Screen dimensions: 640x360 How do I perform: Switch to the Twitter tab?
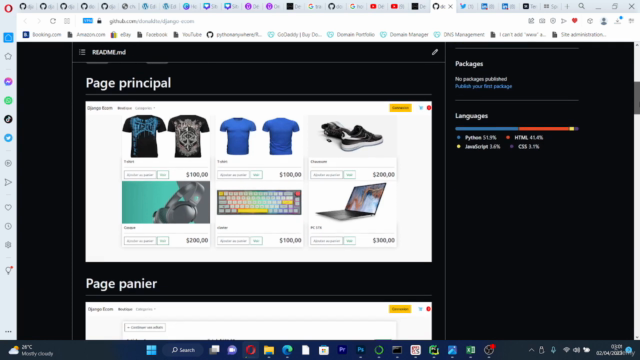pyautogui.click(x=467, y=7)
